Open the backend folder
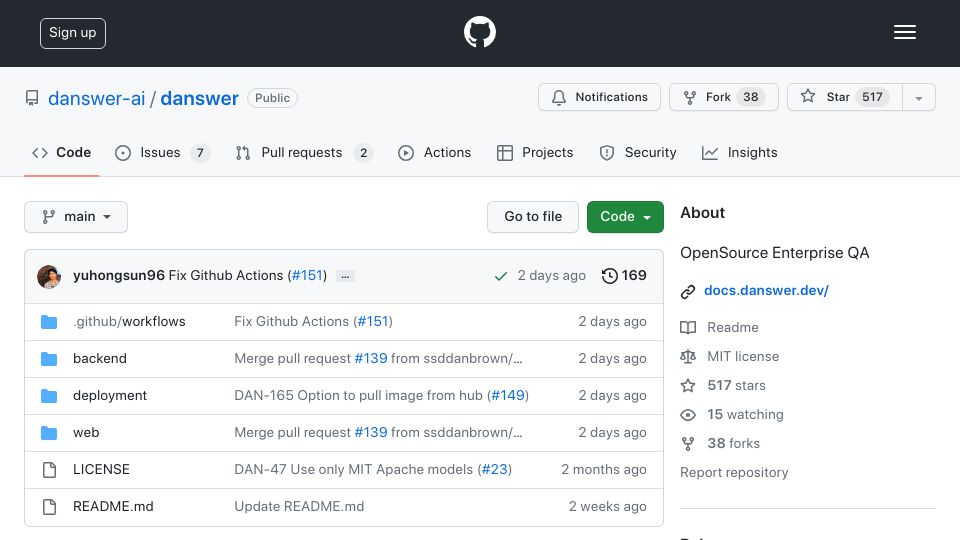Screen dimensions: 960x540 point(100,358)
